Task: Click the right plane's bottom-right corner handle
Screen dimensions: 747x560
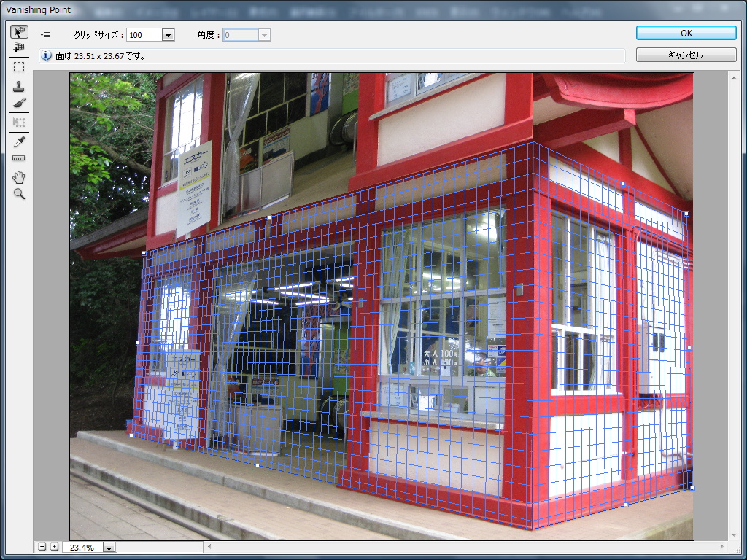Action: (x=692, y=488)
